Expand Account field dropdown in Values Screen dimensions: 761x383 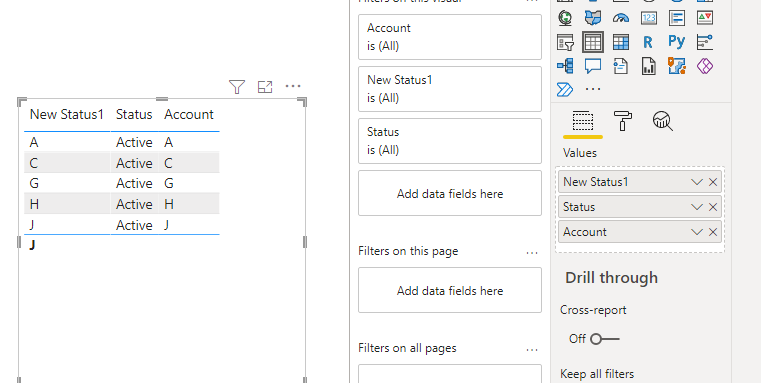click(x=697, y=232)
